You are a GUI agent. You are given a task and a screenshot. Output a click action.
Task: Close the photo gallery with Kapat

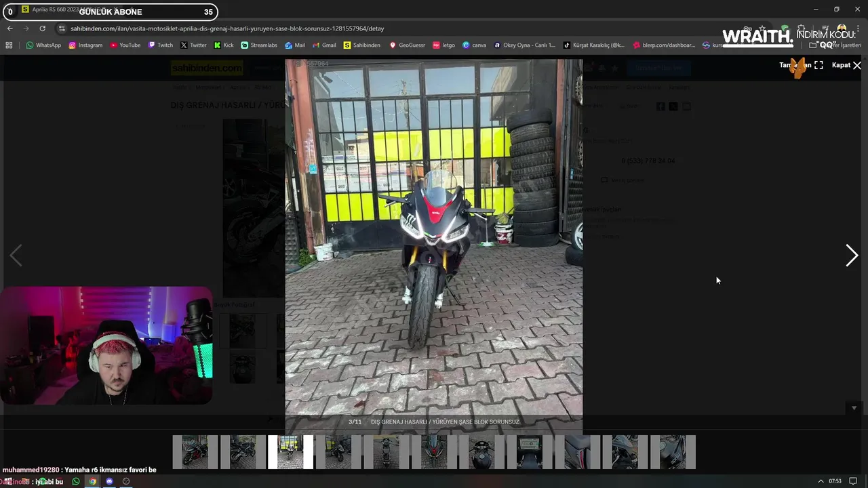click(x=846, y=65)
